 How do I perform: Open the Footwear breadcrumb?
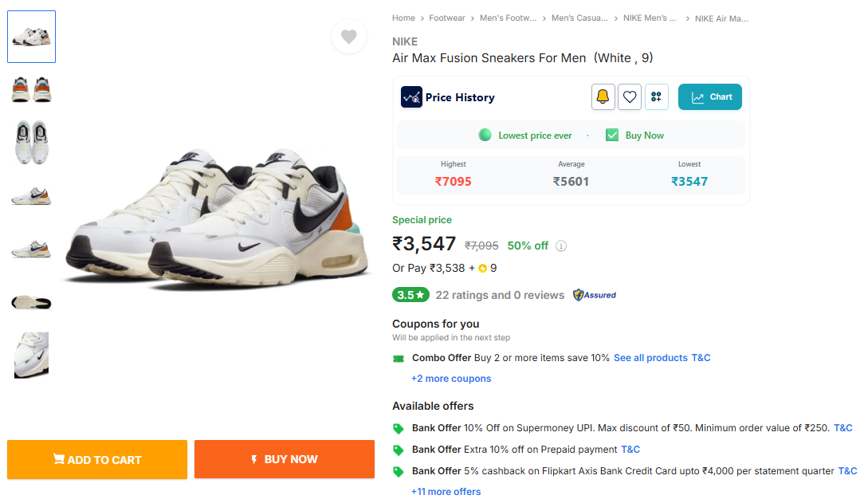[447, 18]
